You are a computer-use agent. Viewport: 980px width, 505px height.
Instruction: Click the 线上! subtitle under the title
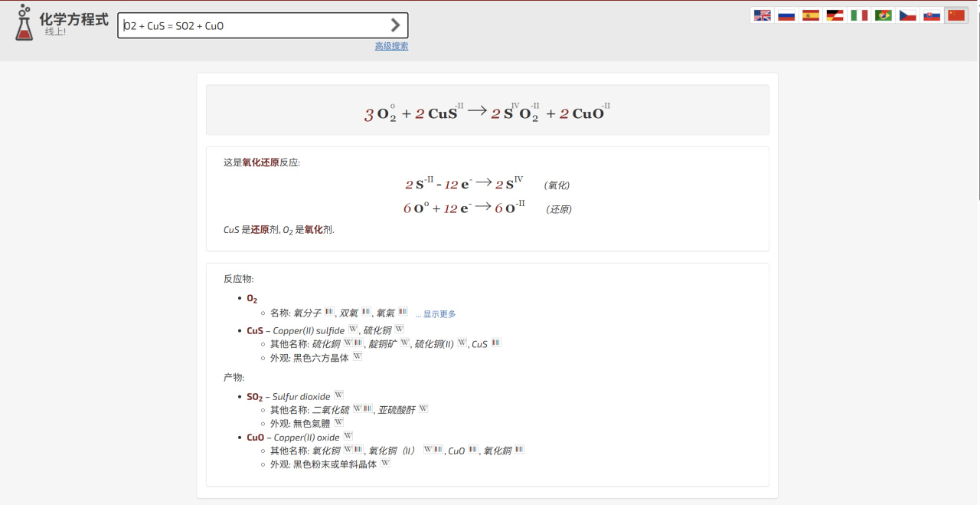(x=55, y=31)
